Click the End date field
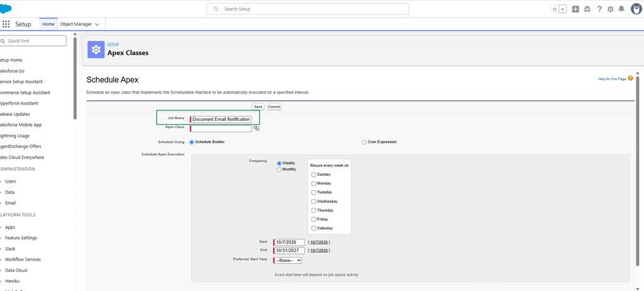Screen dimensions: 644x291 (289, 250)
